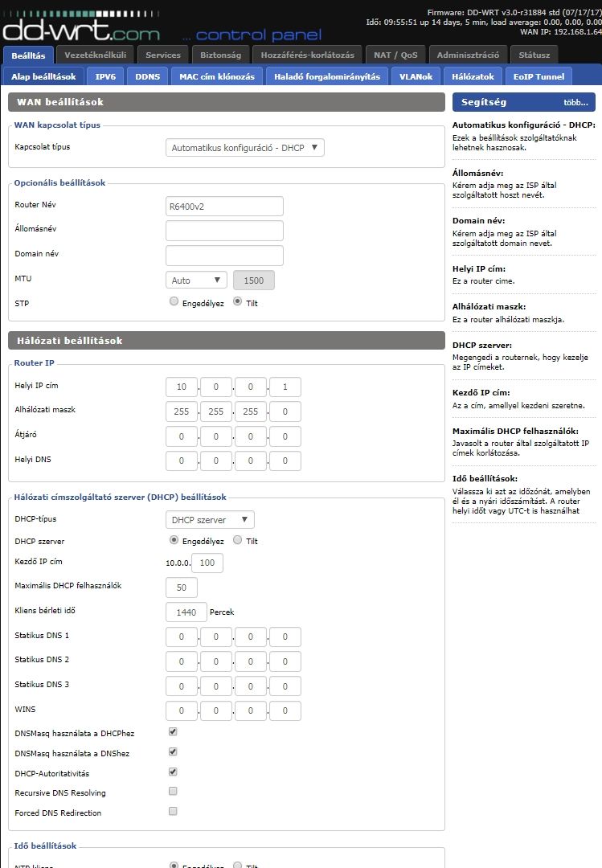Click the Firmware: DD-WRT version text

[x=514, y=12]
